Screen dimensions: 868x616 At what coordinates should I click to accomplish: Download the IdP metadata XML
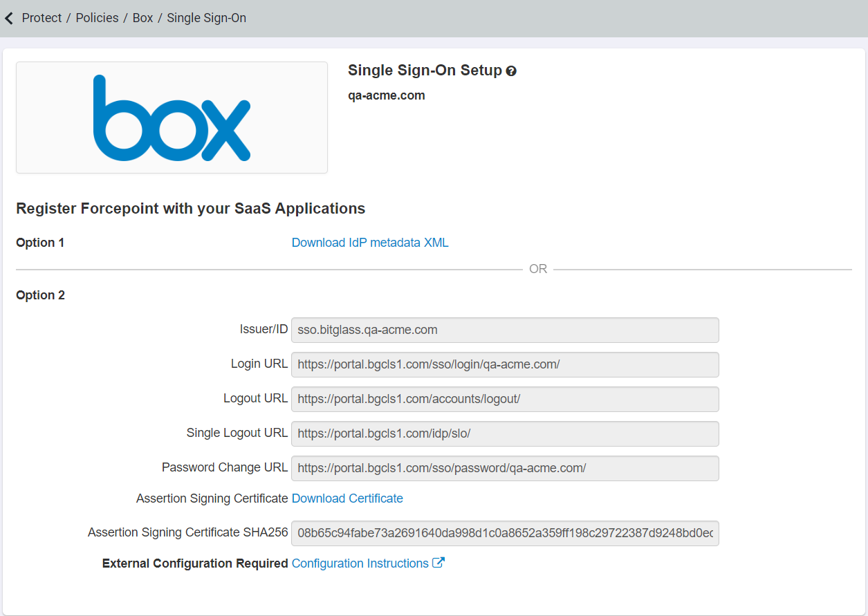[x=369, y=243]
